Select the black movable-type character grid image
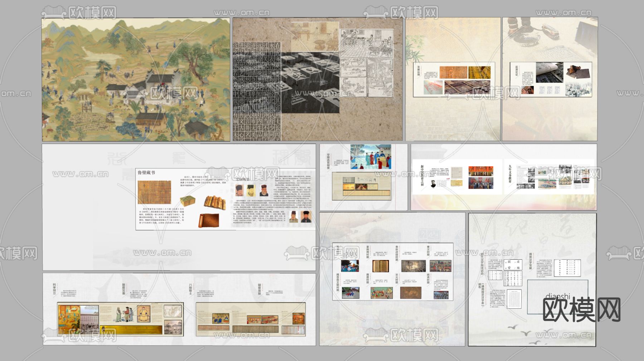Viewport: 644px width, 361px height. [257, 91]
